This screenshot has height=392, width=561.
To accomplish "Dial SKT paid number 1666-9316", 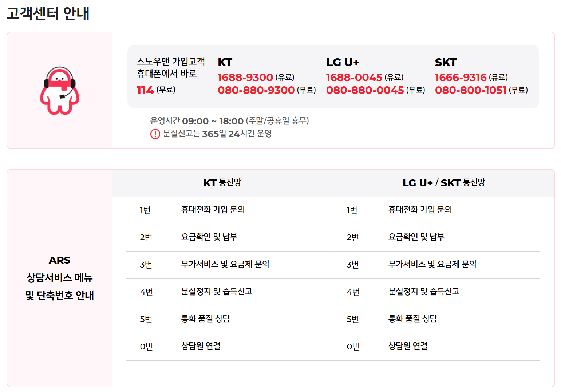I will tap(461, 77).
